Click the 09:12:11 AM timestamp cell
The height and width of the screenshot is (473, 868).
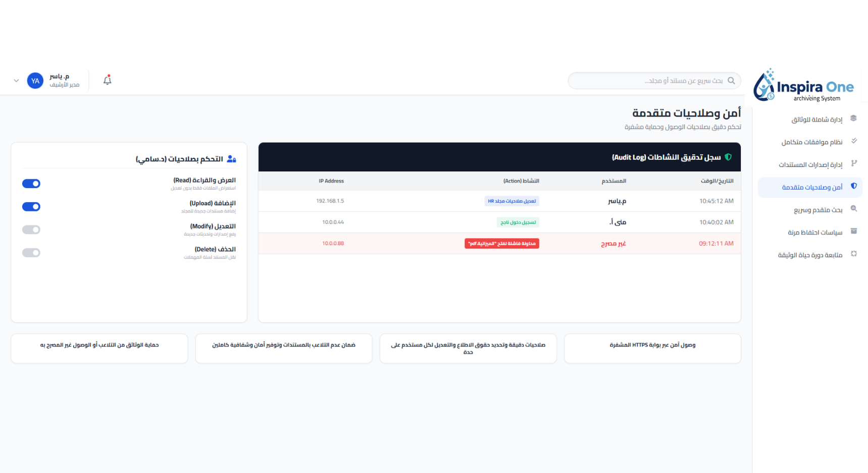pos(717,243)
